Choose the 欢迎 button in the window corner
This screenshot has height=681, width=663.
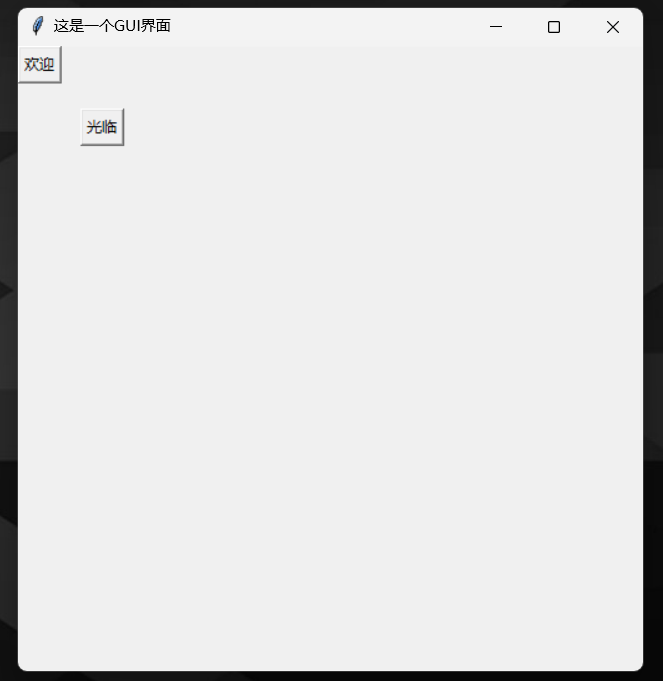pyautogui.click(x=40, y=64)
